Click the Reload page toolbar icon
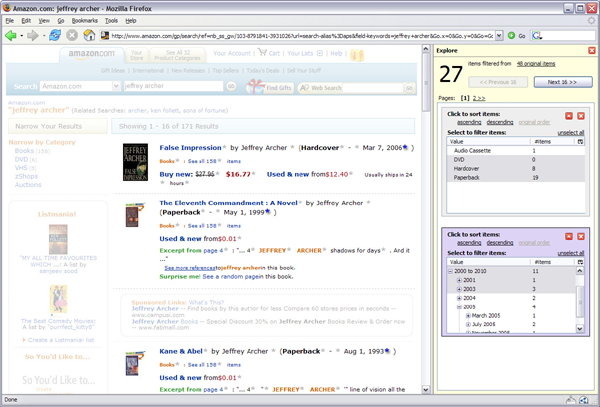The width and height of the screenshot is (600, 407). [55, 35]
